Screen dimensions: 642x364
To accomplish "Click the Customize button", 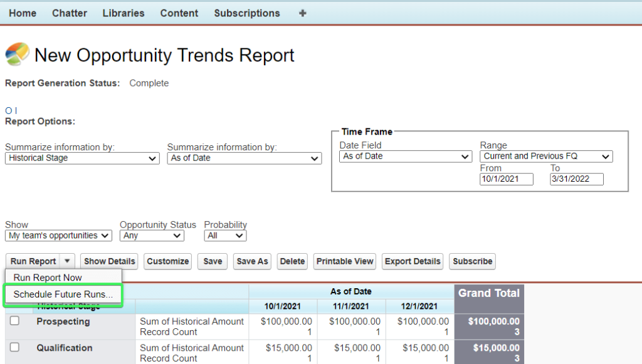I will pyautogui.click(x=168, y=261).
